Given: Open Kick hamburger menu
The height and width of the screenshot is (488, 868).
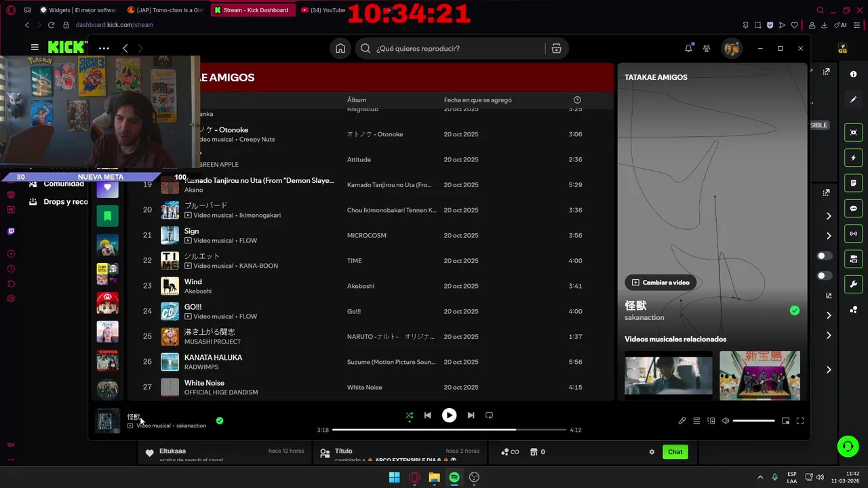Looking at the screenshot, I should click(x=35, y=47).
